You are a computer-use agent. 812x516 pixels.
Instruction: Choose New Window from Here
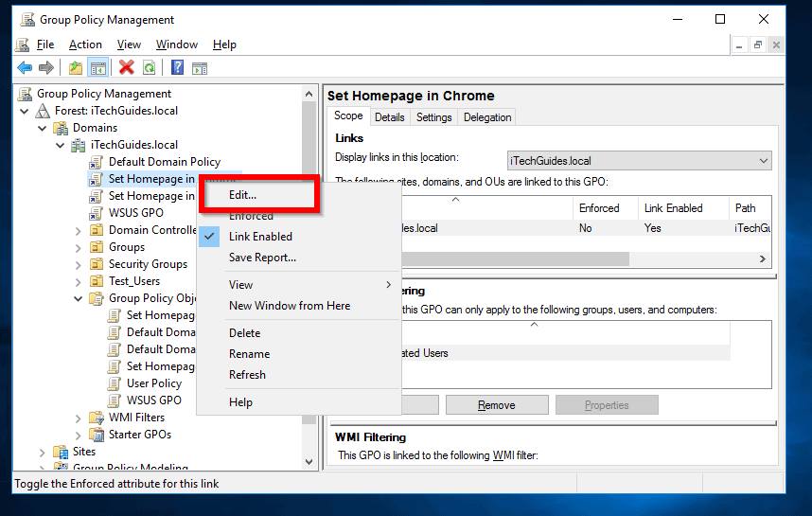[x=299, y=306]
